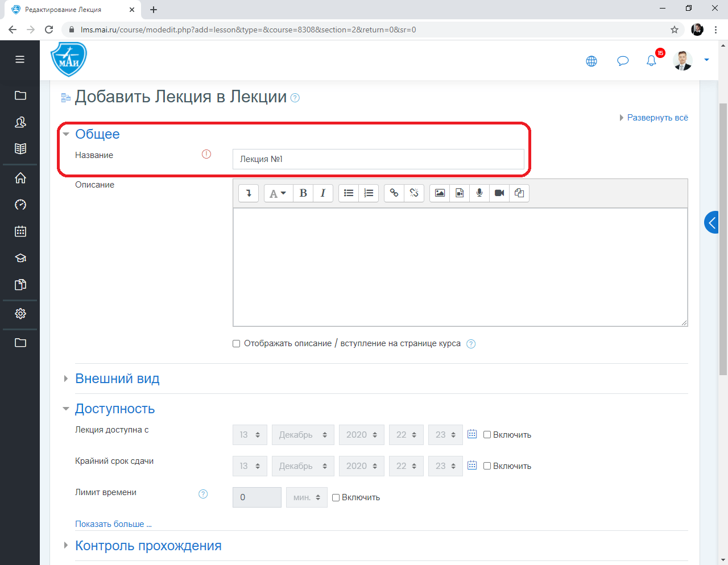The height and width of the screenshot is (565, 728).
Task: Open the settings gear icon in the sidebar
Action: point(20,314)
